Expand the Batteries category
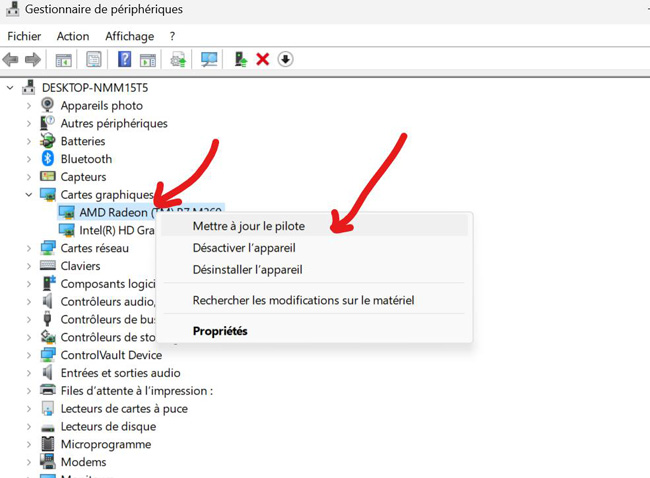650x478 pixels. [29, 142]
